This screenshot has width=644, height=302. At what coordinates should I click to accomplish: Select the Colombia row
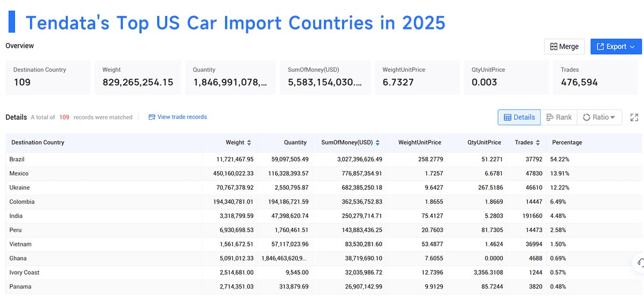(x=324, y=202)
